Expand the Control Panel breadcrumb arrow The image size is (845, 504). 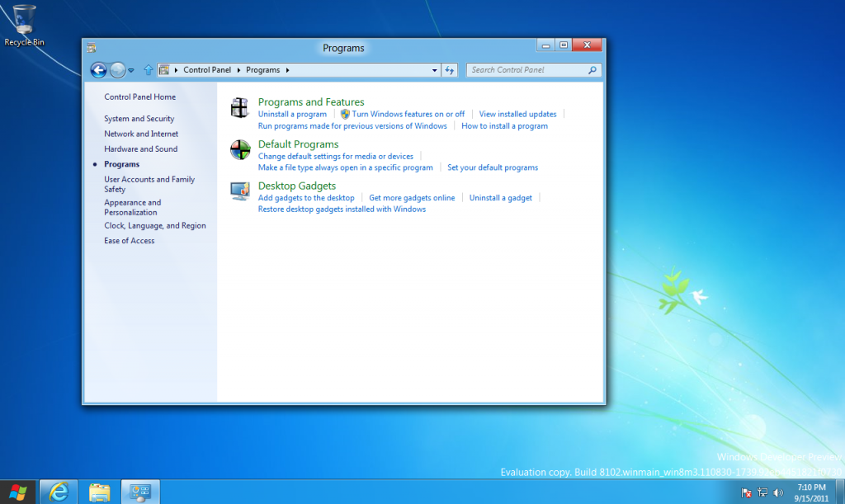coord(238,70)
